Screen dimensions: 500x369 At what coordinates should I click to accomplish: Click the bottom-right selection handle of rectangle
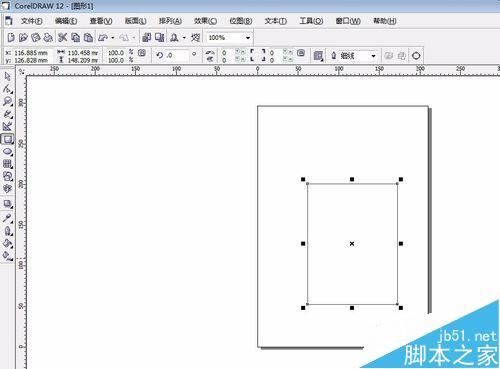(x=401, y=308)
